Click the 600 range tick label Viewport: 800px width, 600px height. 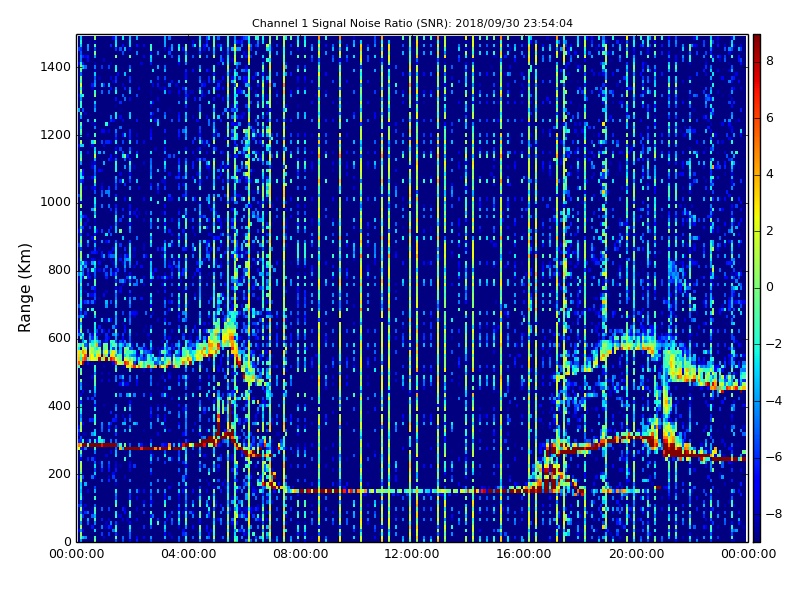click(59, 338)
